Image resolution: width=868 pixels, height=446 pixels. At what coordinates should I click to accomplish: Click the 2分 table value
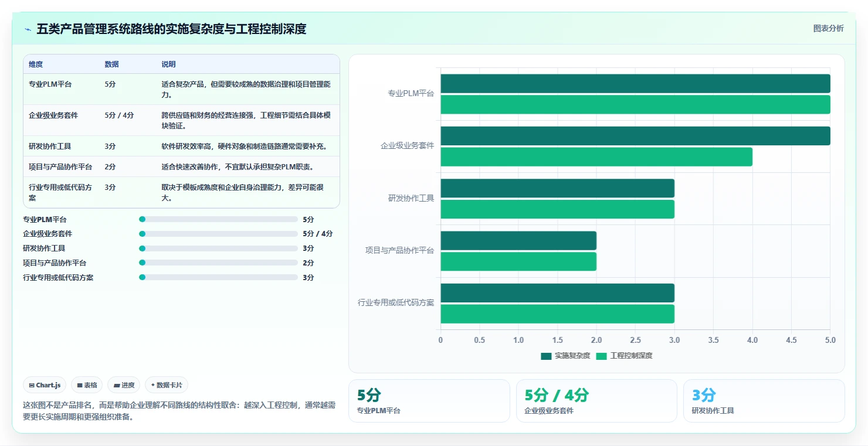(x=110, y=167)
